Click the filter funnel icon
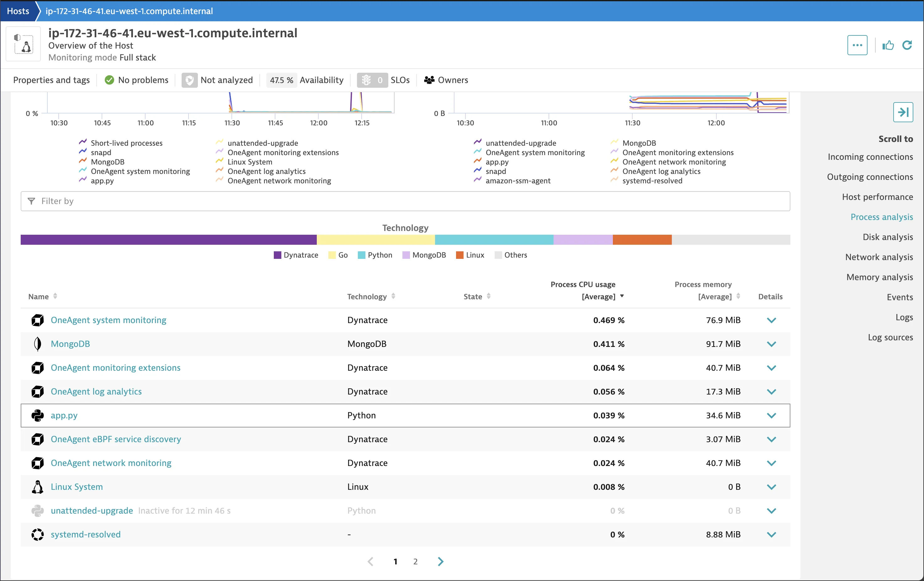Image resolution: width=924 pixels, height=581 pixels. (31, 201)
